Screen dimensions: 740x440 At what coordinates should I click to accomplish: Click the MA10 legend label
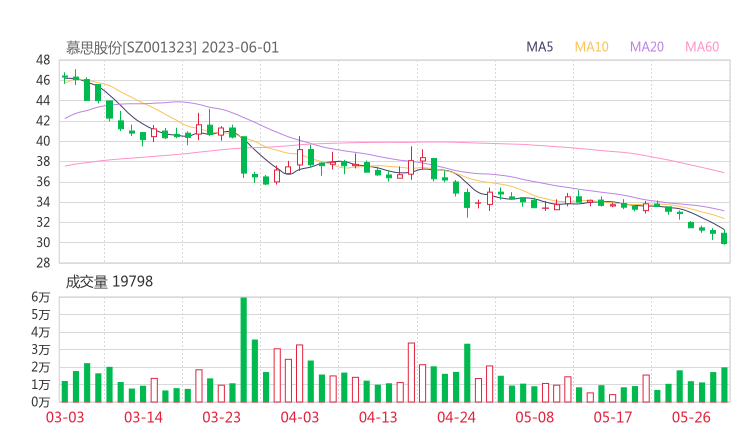tap(591, 47)
